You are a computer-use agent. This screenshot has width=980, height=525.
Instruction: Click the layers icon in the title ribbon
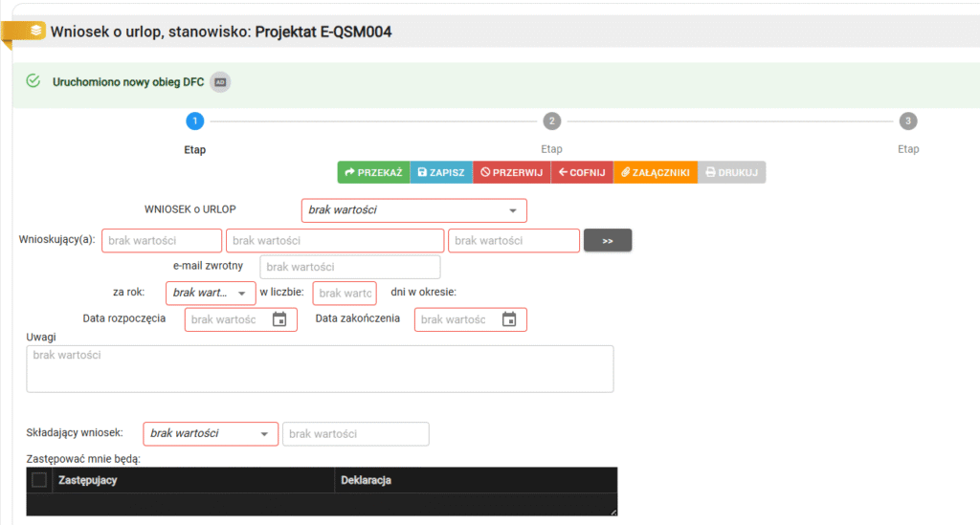click(35, 31)
